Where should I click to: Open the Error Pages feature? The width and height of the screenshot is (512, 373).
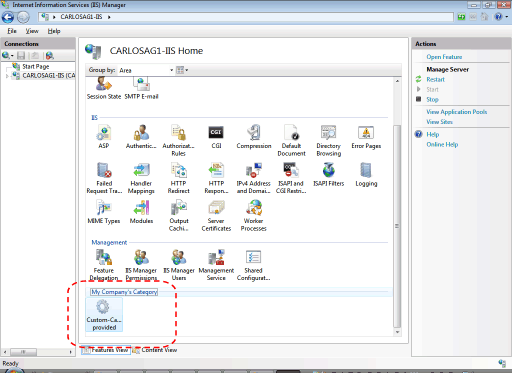(366, 137)
